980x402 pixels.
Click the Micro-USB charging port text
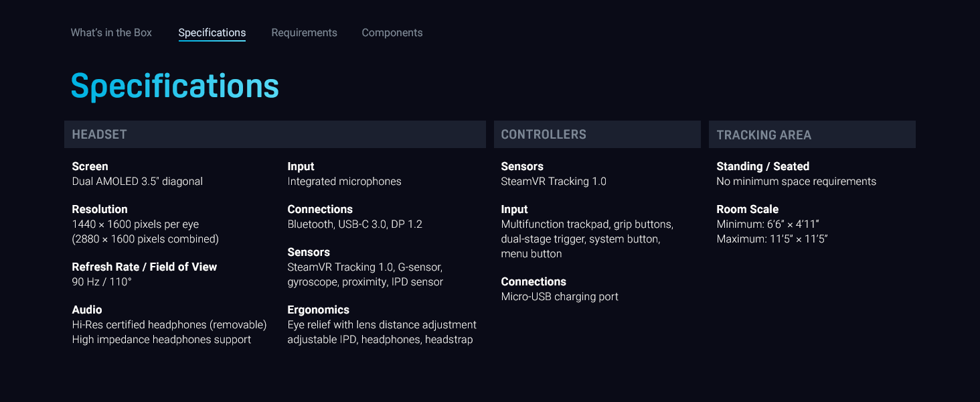(560, 296)
